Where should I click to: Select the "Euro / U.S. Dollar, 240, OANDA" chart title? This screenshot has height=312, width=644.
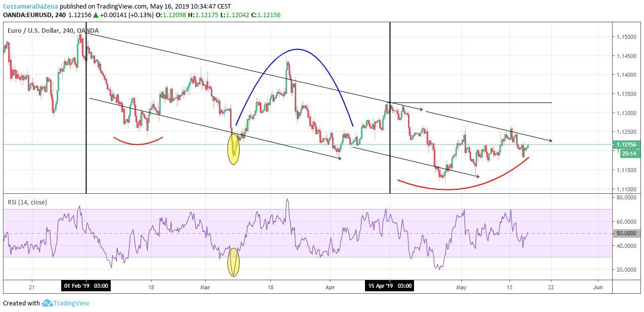click(x=53, y=31)
